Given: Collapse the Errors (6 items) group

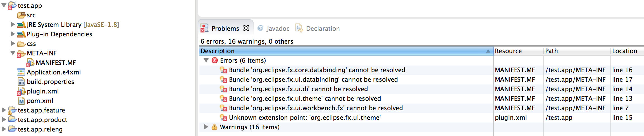Looking at the screenshot, I should tap(206, 60).
